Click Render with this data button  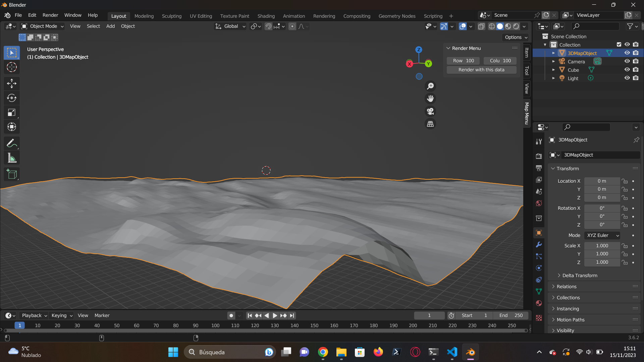[x=481, y=70]
